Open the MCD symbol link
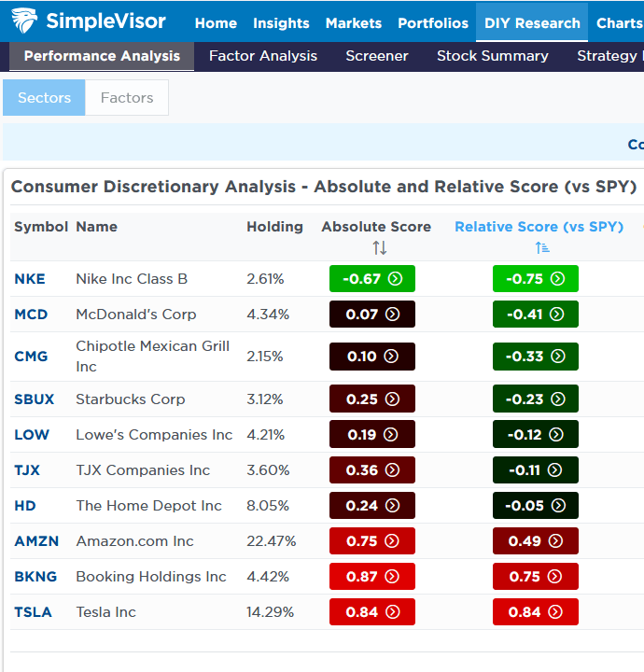Image resolution: width=644 pixels, height=672 pixels. (31, 315)
